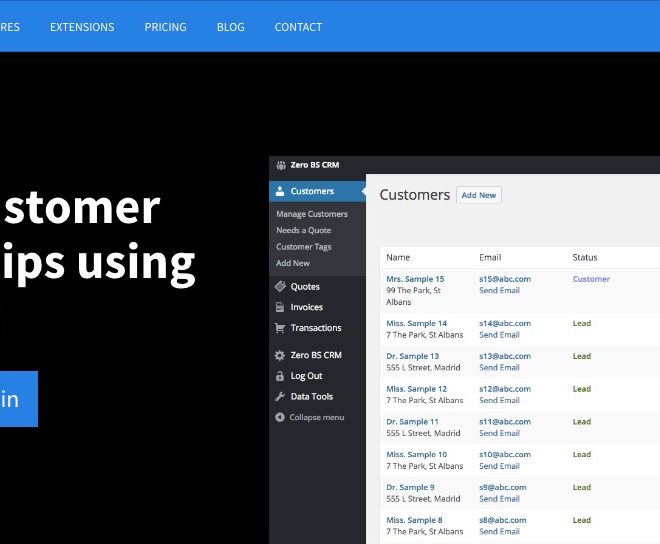Click the Invoices document icon
The width and height of the screenshot is (660, 544).
(x=280, y=307)
